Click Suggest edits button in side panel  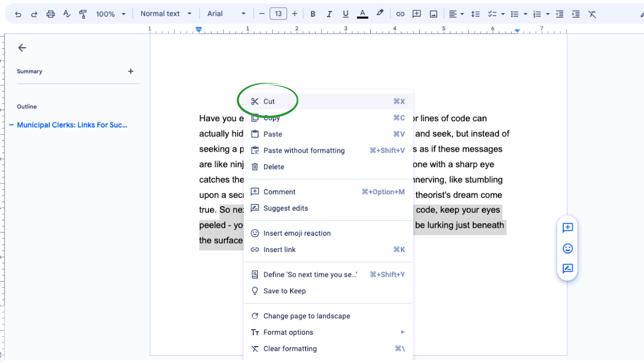point(568,269)
